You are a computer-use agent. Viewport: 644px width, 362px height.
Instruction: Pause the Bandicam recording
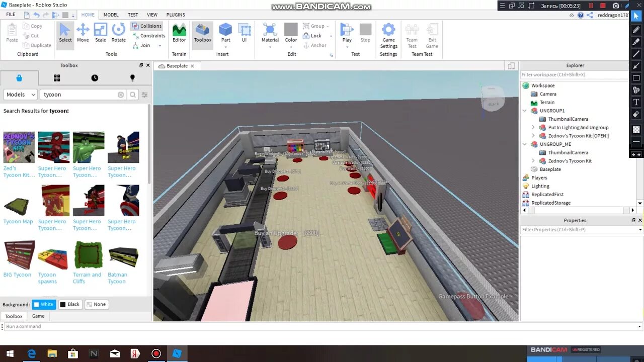tap(591, 6)
